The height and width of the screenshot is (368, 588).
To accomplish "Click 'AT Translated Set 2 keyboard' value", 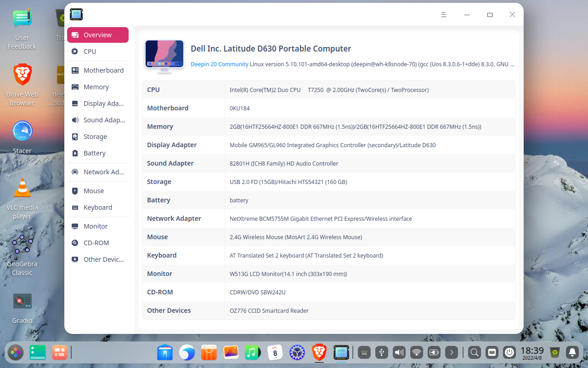I will tap(306, 256).
